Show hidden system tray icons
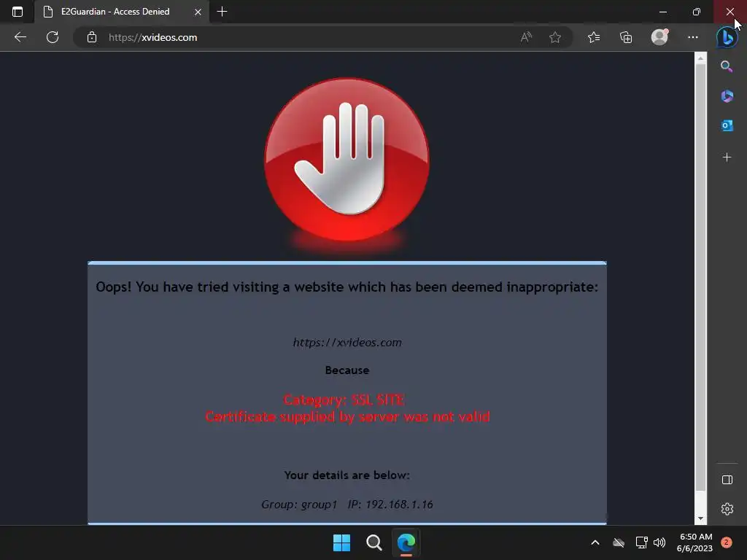The image size is (747, 560). coord(595,542)
